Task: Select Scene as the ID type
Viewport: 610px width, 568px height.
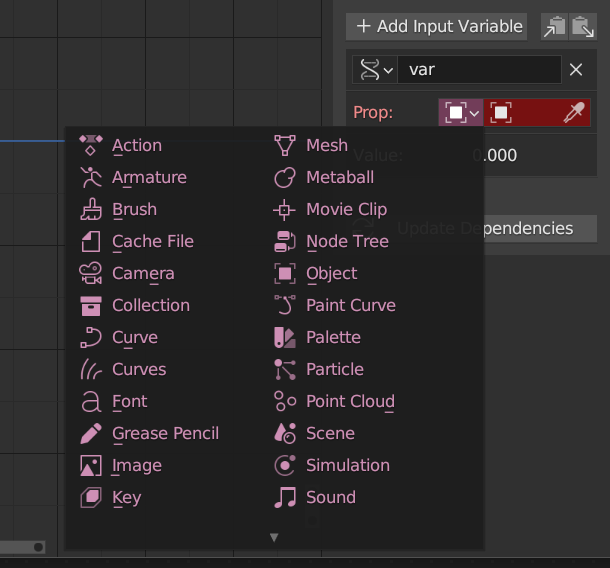Action: (x=330, y=433)
